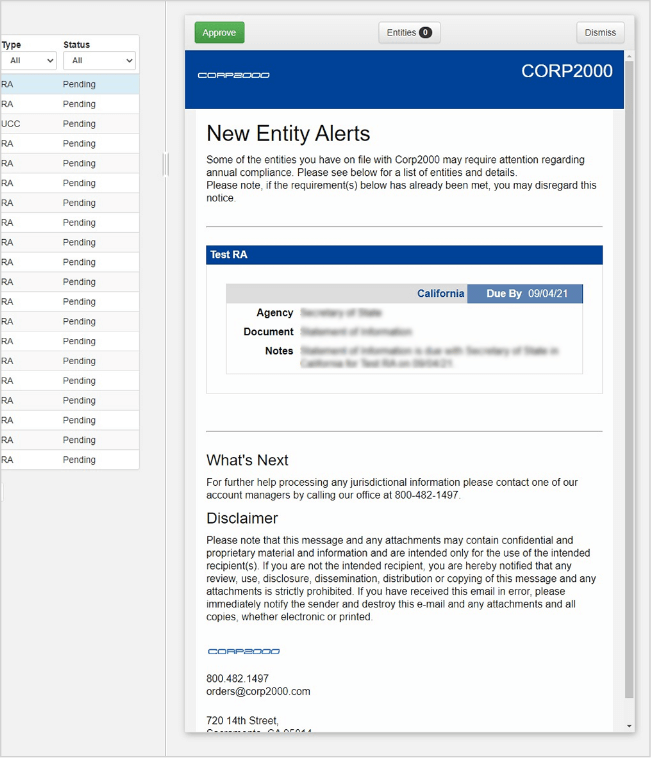The image size is (651, 758).
Task: Click the preview vertical scrollbar thumb
Action: point(629,379)
